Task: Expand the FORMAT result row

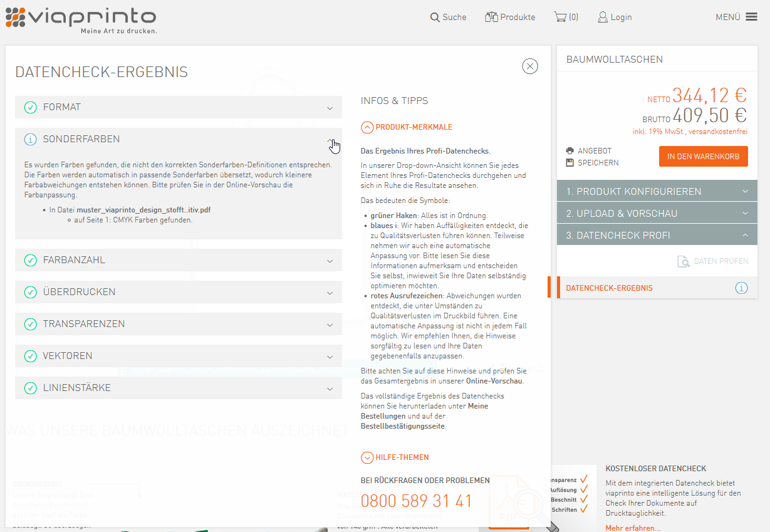Action: 179,107
